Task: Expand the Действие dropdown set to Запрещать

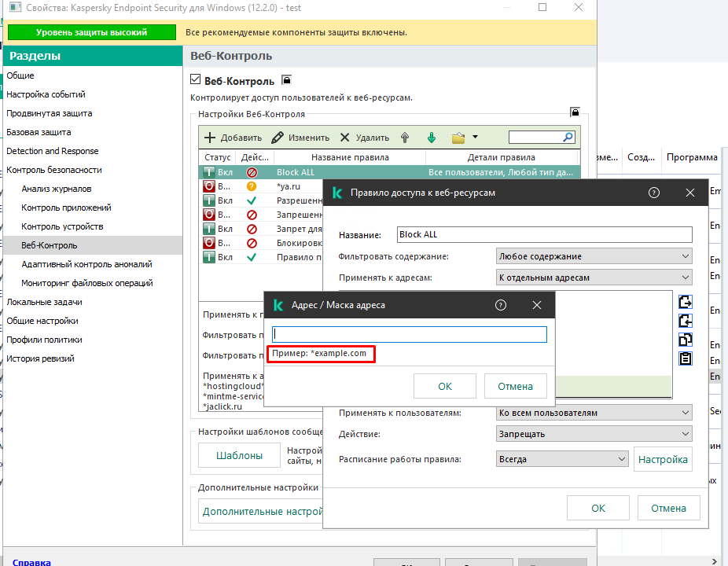Action: click(594, 434)
